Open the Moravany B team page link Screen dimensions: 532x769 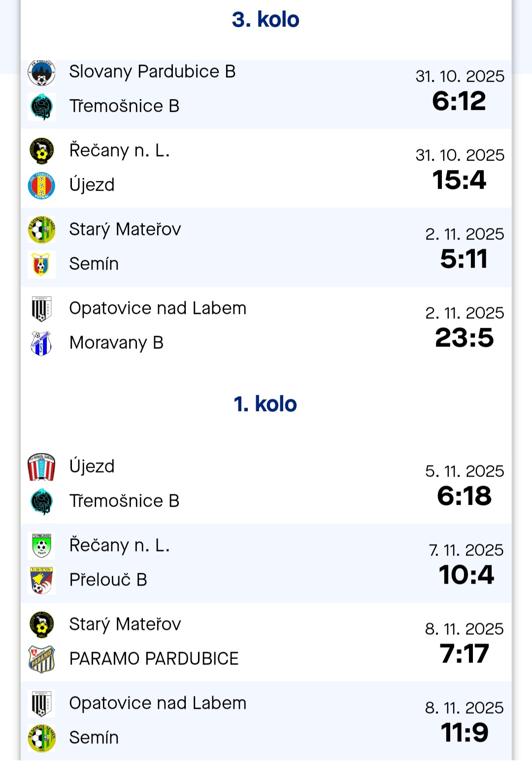pos(116,343)
